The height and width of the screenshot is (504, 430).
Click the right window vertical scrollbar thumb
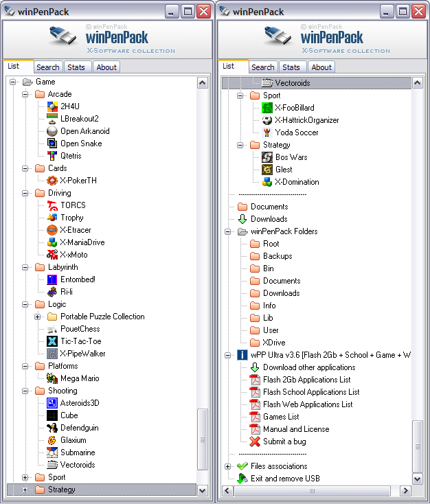(x=417, y=446)
